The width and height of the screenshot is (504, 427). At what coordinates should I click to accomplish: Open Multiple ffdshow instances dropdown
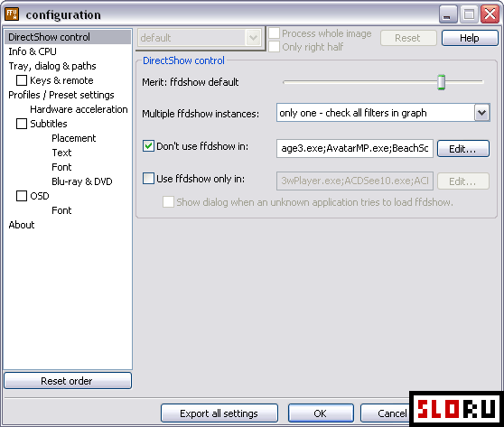click(481, 113)
